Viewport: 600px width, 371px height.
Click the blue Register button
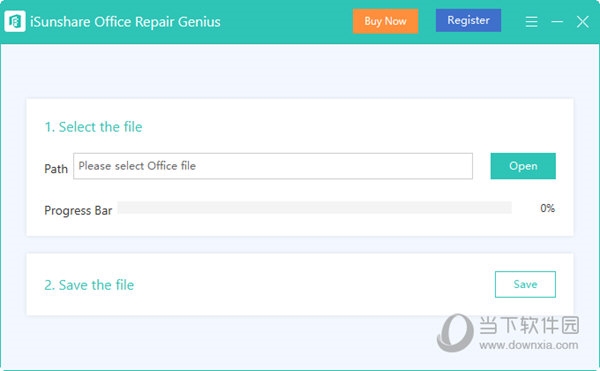pyautogui.click(x=468, y=20)
